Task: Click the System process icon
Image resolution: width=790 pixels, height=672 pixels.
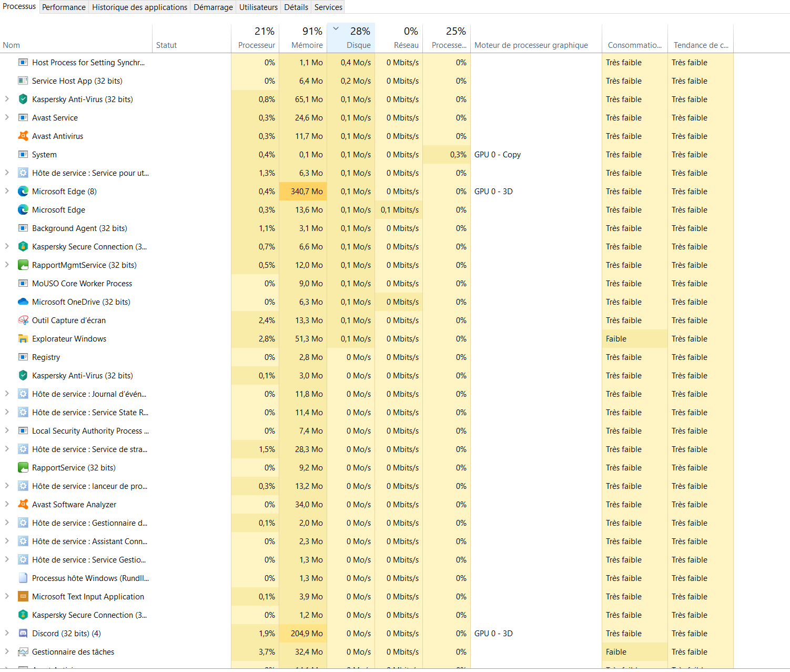Action: tap(23, 154)
